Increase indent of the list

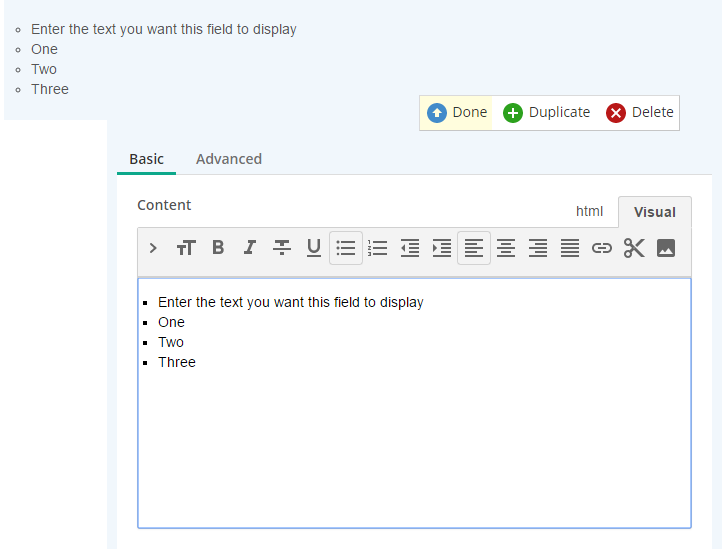442,248
